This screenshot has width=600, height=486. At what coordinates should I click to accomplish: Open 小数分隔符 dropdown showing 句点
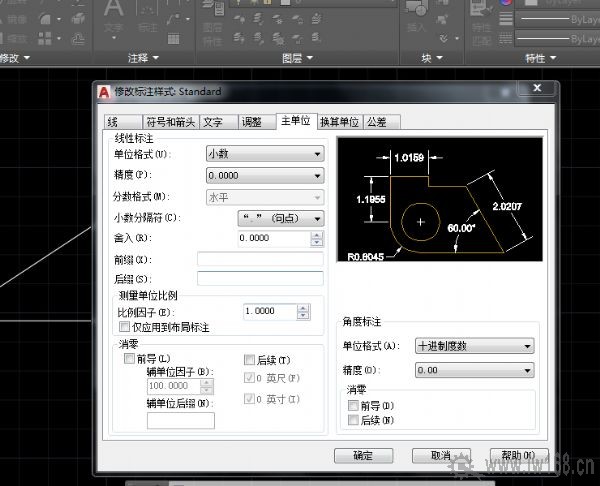click(281, 219)
